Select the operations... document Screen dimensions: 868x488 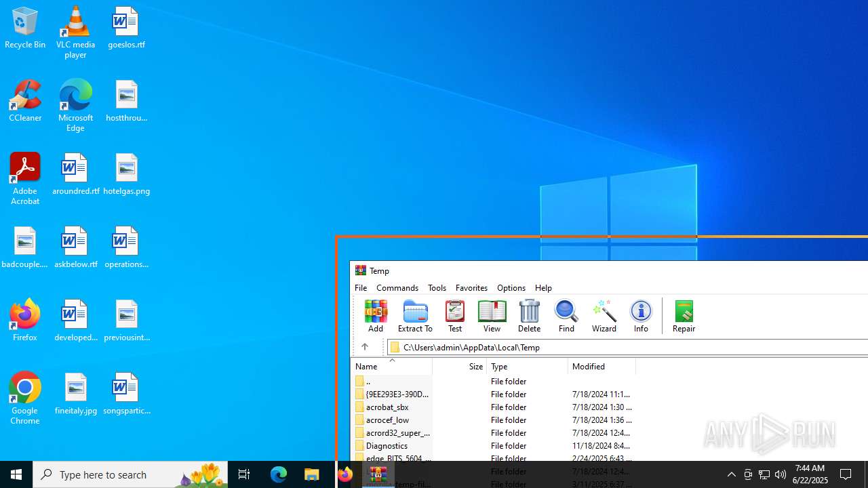(x=126, y=247)
